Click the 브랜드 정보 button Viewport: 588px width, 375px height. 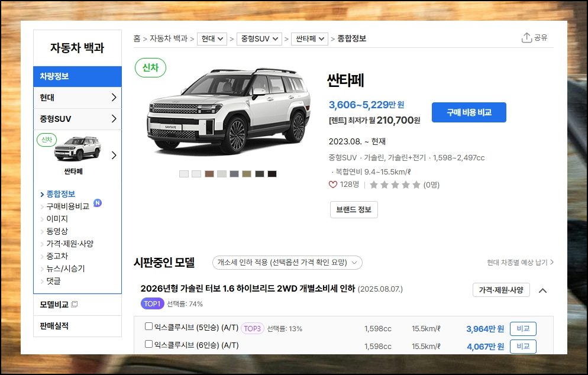(354, 209)
